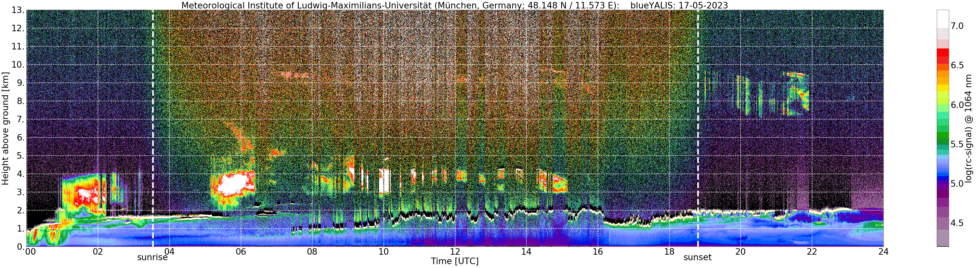Click the time tick label '24'
Viewport: 980px width, 268px height.
883,252
